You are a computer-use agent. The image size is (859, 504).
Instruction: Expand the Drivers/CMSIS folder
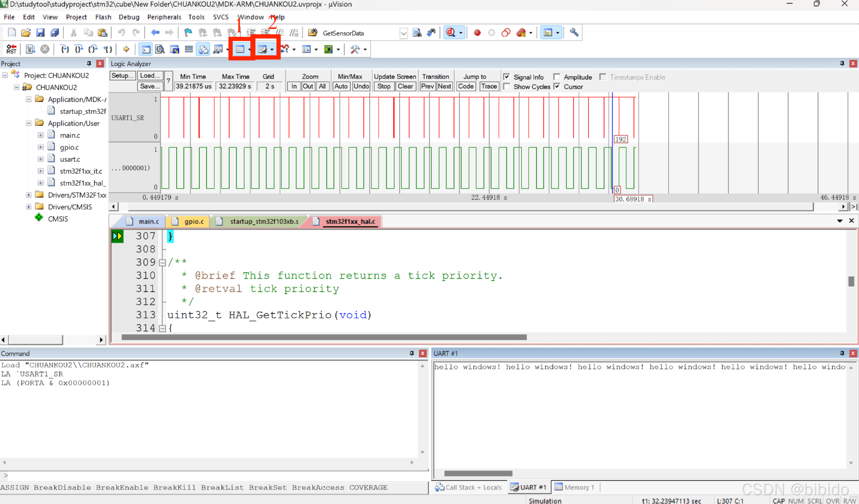29,207
